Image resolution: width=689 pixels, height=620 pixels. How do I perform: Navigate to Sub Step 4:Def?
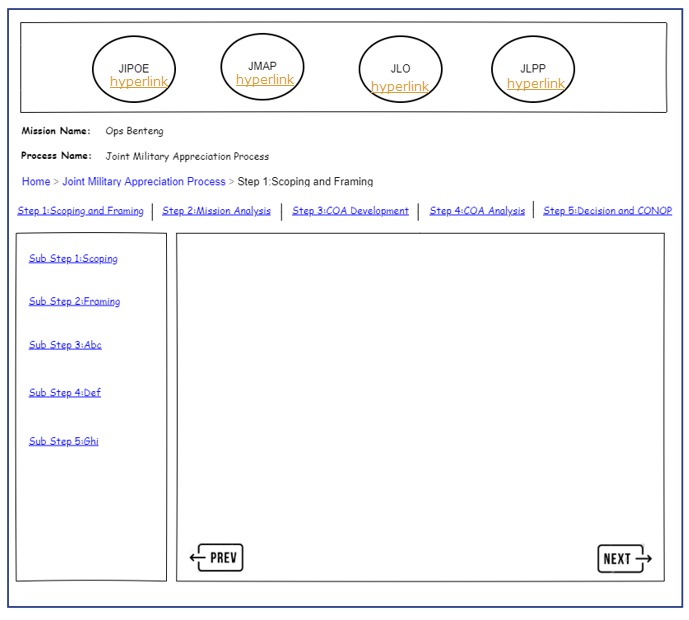click(x=65, y=393)
